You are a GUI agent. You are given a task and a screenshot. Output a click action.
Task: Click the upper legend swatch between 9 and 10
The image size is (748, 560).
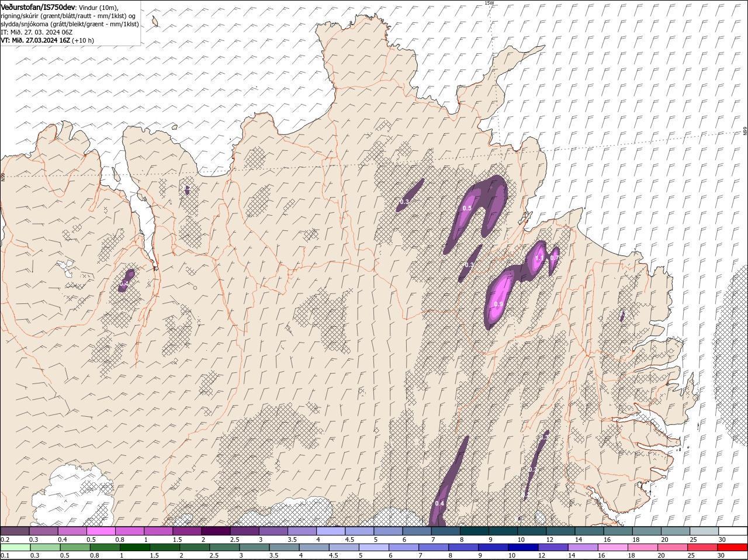pos(503,531)
